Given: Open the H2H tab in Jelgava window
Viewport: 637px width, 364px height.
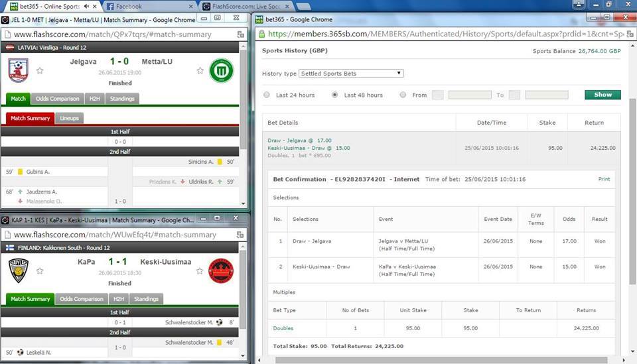Looking at the screenshot, I should pos(95,99).
